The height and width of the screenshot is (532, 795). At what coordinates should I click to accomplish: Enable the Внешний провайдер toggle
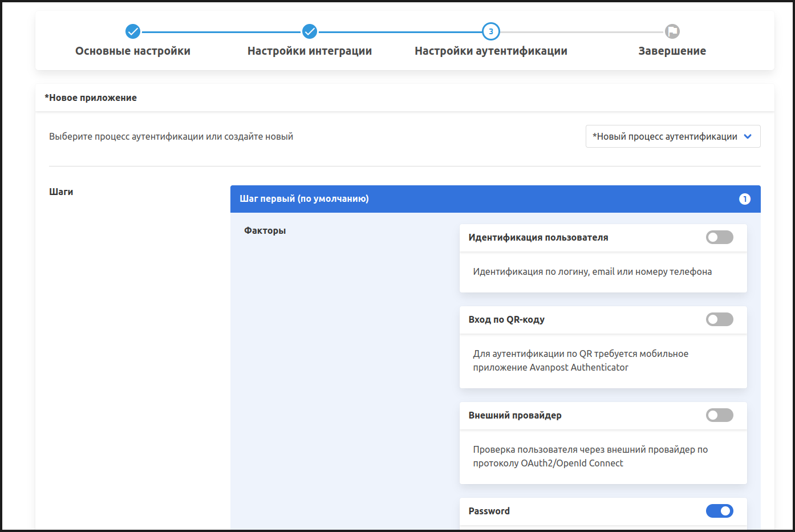pos(719,415)
